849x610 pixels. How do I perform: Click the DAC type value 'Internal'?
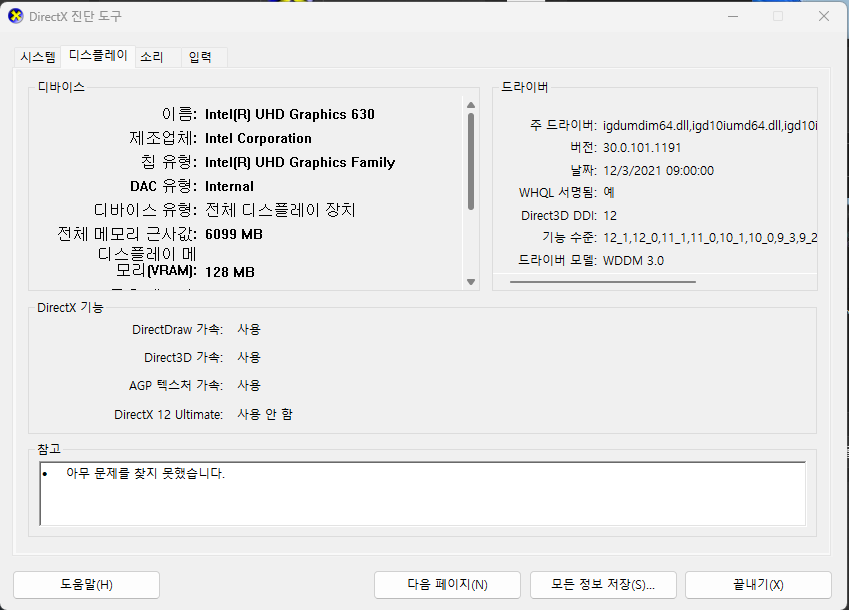[x=229, y=186]
